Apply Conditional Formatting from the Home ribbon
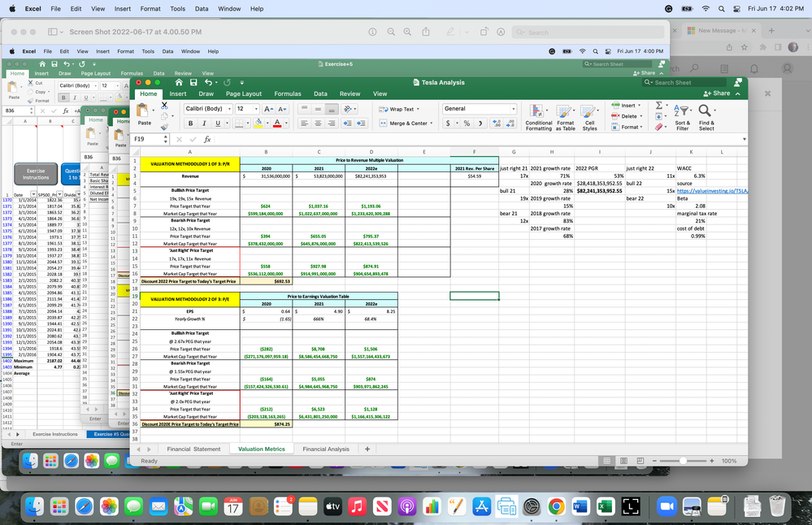This screenshot has height=525, width=812. point(536,111)
